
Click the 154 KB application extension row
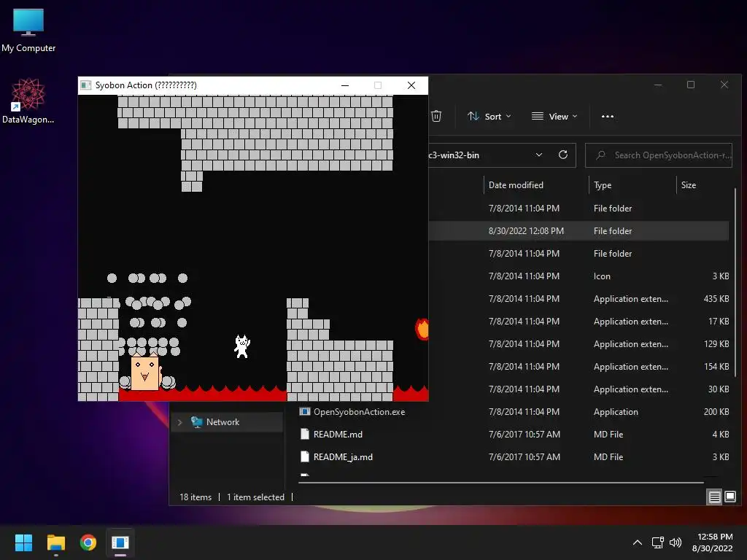tap(578, 367)
